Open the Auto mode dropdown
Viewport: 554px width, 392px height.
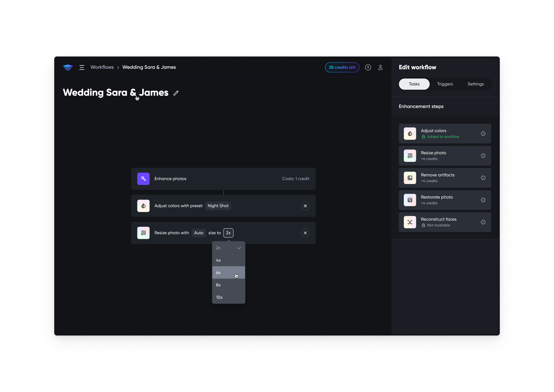199,233
